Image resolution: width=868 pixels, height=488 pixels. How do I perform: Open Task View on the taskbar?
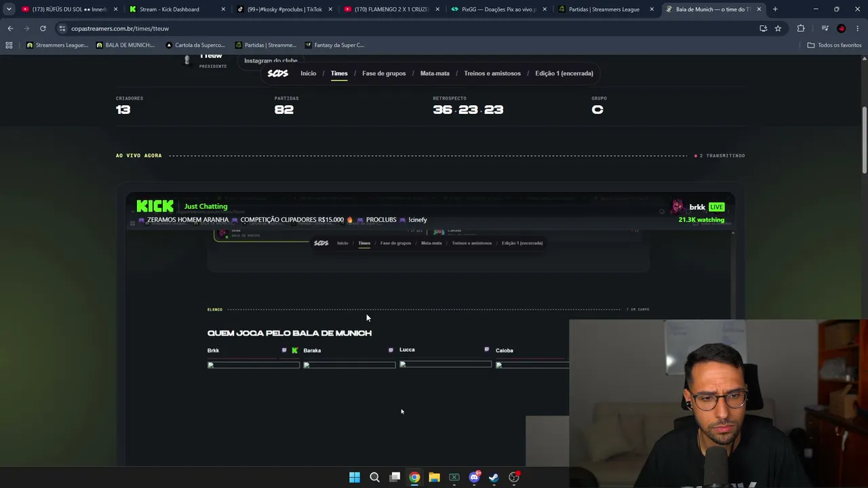(x=395, y=477)
